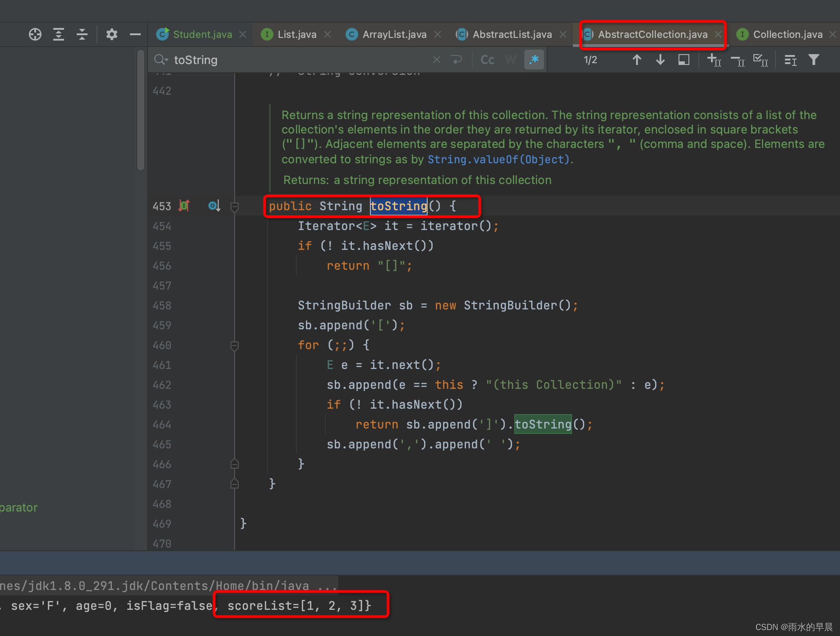The width and height of the screenshot is (840, 636).
Task: Click 'StringBuilder sb' declaration on line 458
Action: [x=355, y=305]
